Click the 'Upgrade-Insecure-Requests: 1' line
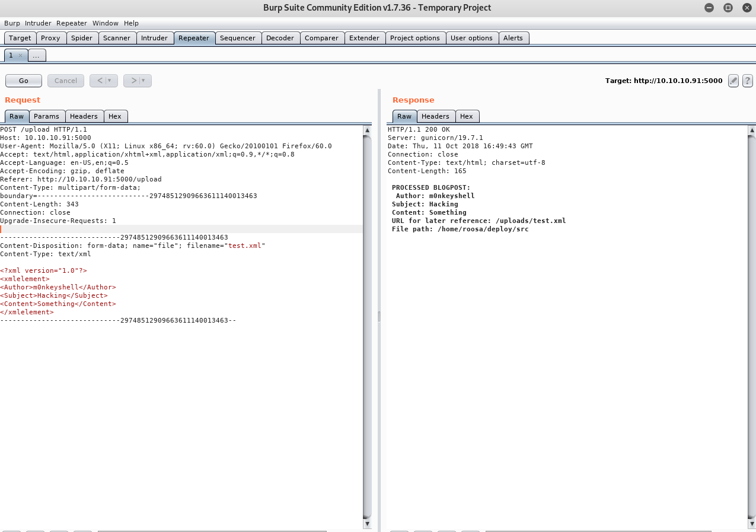 (x=58, y=221)
